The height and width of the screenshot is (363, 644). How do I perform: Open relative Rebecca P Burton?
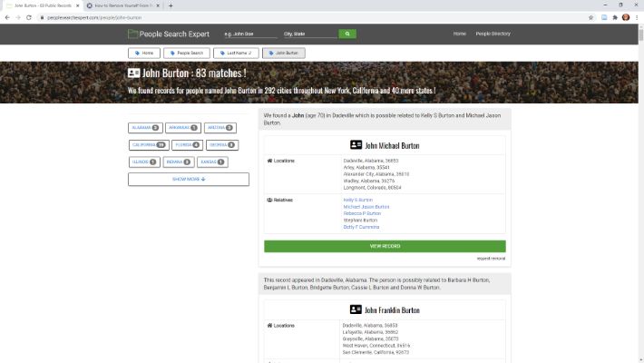362,213
